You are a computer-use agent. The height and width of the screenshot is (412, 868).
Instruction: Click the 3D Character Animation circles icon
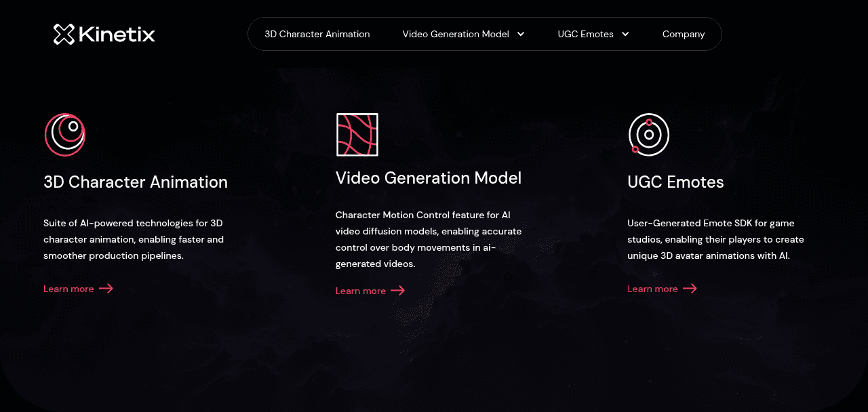[x=65, y=135]
